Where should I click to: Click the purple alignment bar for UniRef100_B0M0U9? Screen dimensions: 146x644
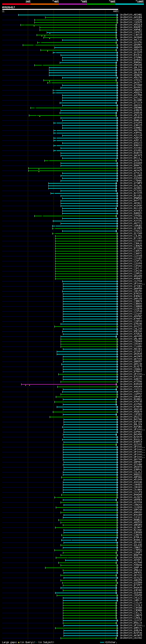(69, 384)
